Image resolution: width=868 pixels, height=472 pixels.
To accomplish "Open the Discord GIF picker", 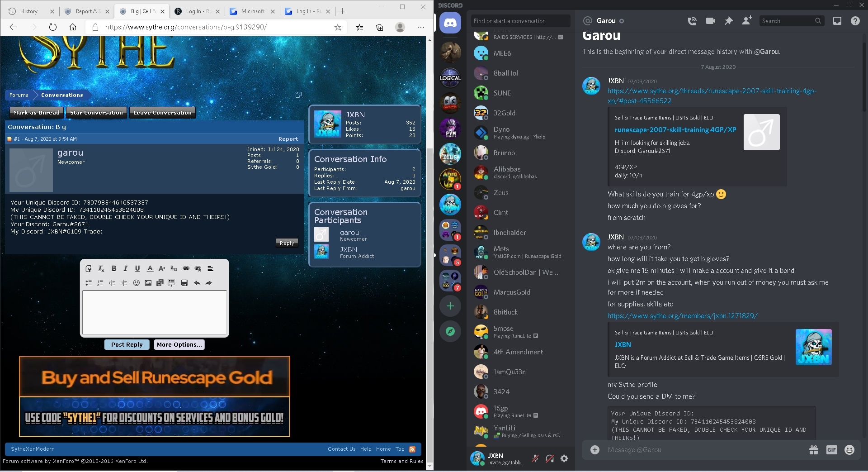I will click(x=831, y=450).
